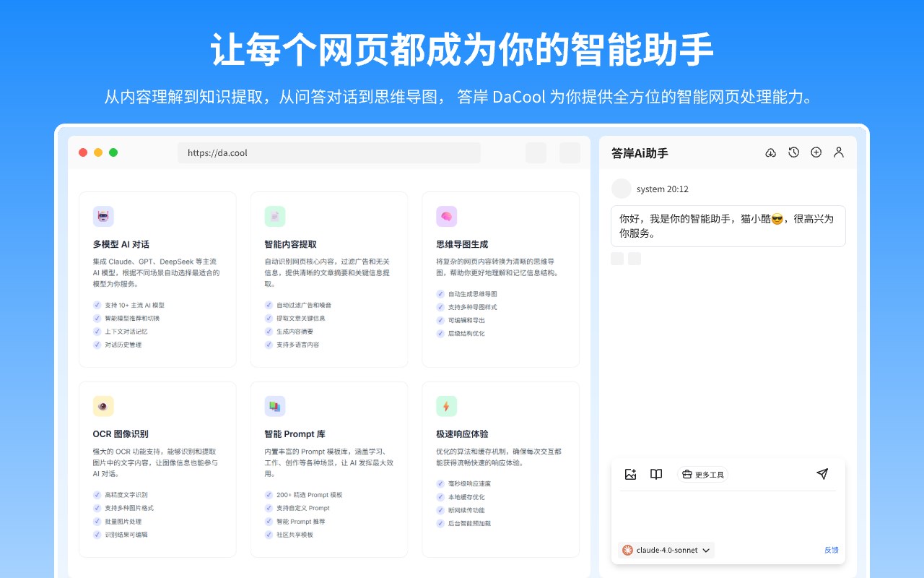Click the 极速响应体验 card title

point(462,434)
